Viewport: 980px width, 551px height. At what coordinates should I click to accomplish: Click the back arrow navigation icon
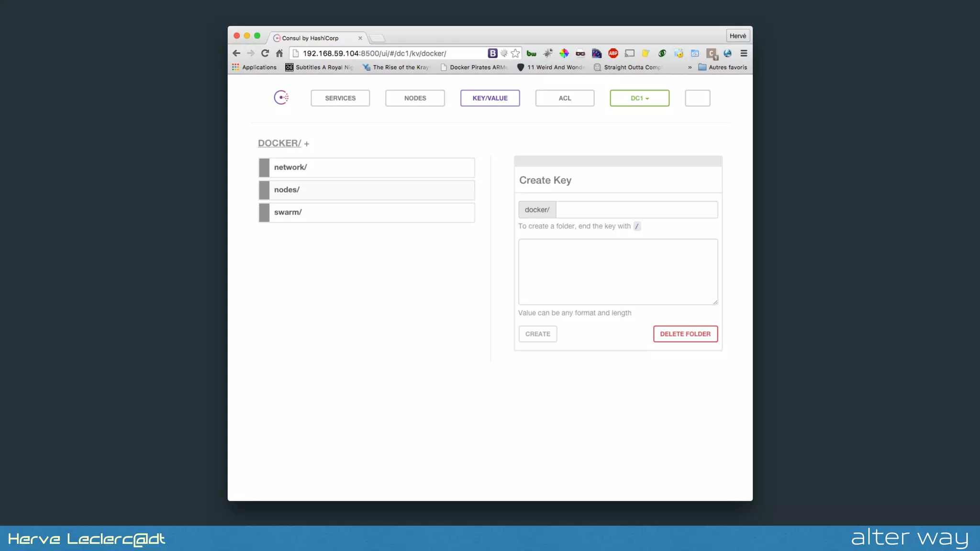pyautogui.click(x=236, y=53)
